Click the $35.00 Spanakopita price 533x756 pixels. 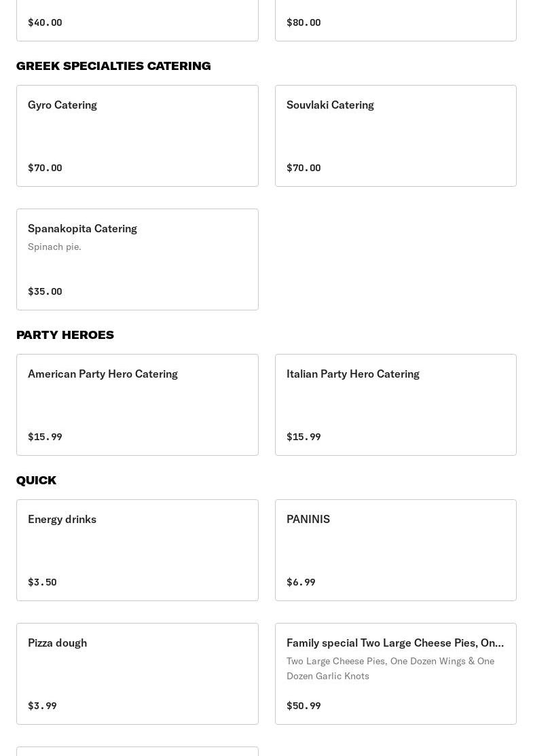pos(45,291)
